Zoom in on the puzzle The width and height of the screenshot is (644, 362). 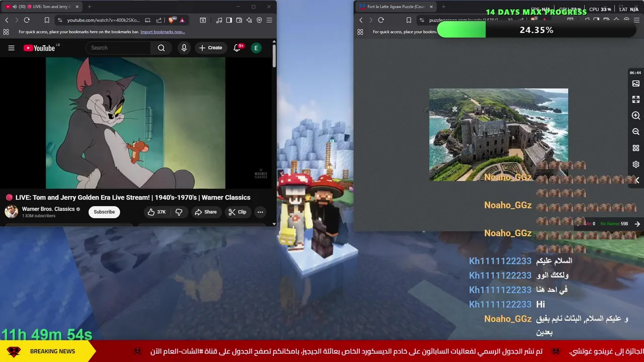[636, 116]
